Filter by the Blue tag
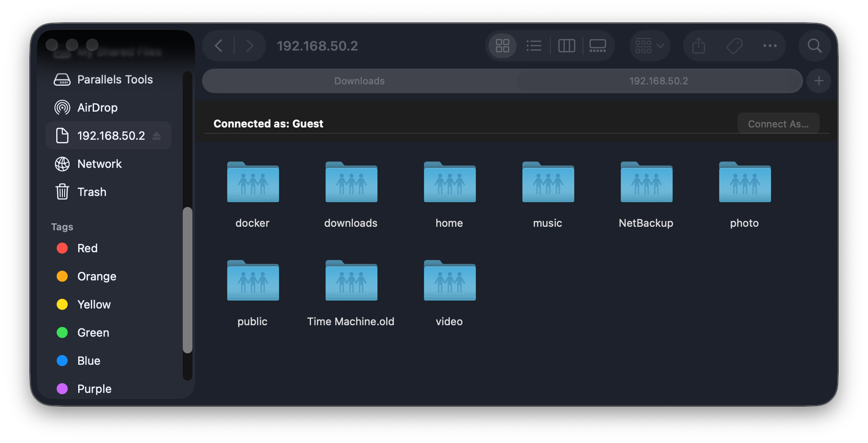Image resolution: width=868 pixels, height=443 pixels. coord(108,361)
